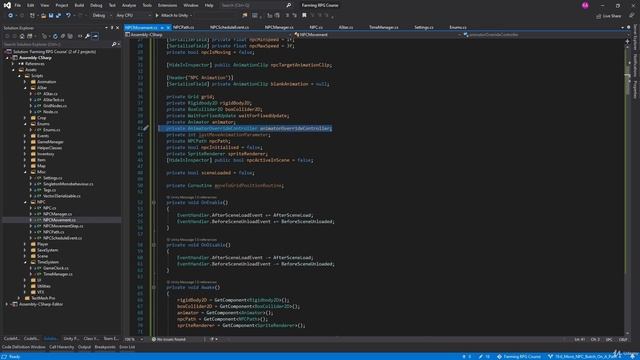Viewport: 640px width, 360px height.
Task: Click the Undo toolbar icon
Action: tap(68, 16)
